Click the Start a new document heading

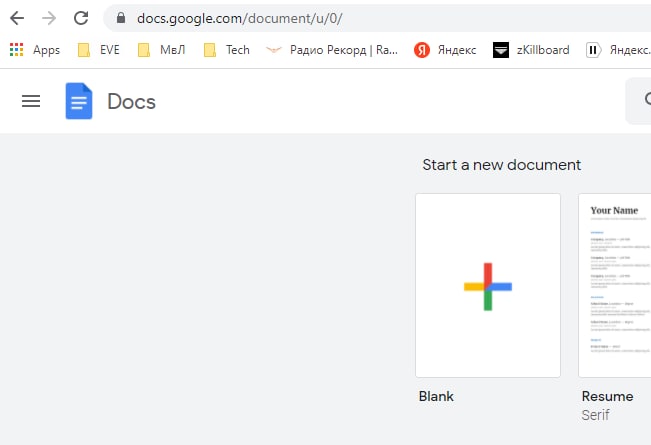click(x=502, y=165)
